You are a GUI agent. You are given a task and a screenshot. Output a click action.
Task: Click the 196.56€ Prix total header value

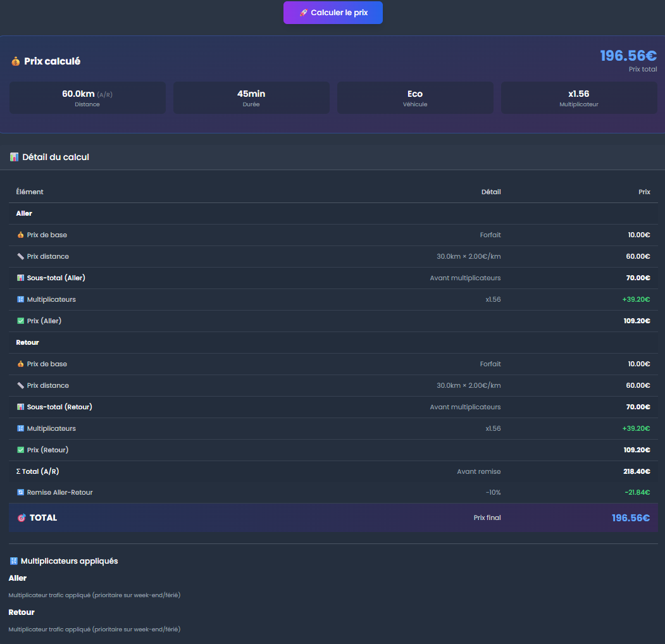point(628,56)
